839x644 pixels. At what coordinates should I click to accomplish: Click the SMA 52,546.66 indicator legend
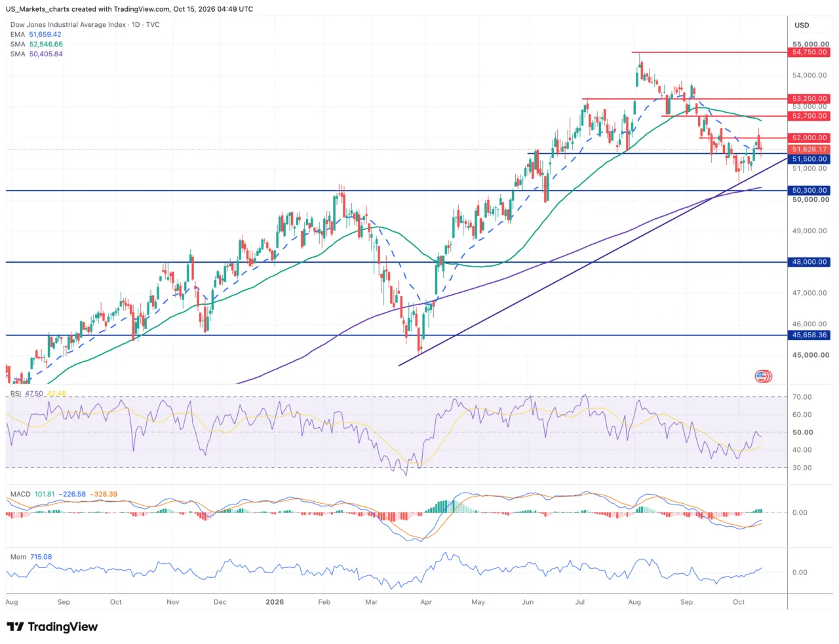pyautogui.click(x=37, y=44)
